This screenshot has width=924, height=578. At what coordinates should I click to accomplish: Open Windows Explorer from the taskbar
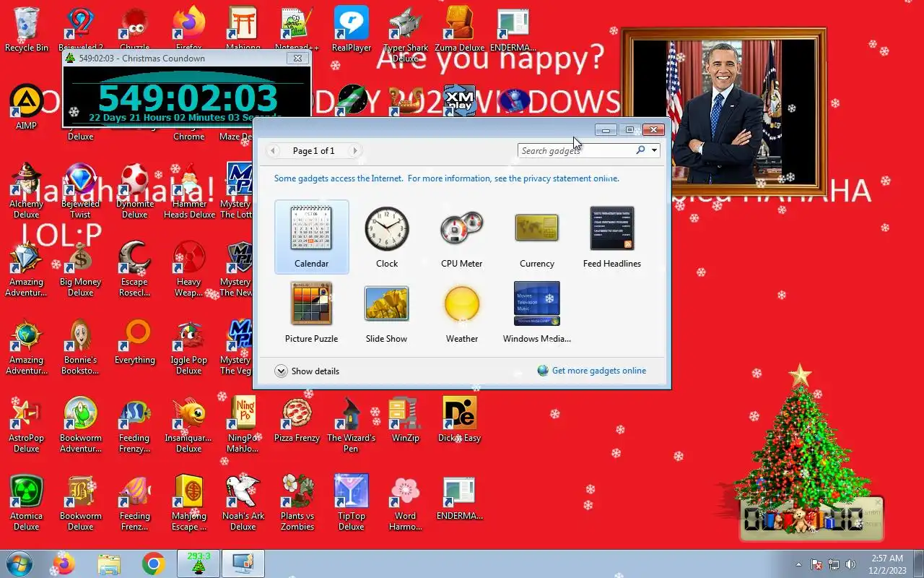point(109,564)
